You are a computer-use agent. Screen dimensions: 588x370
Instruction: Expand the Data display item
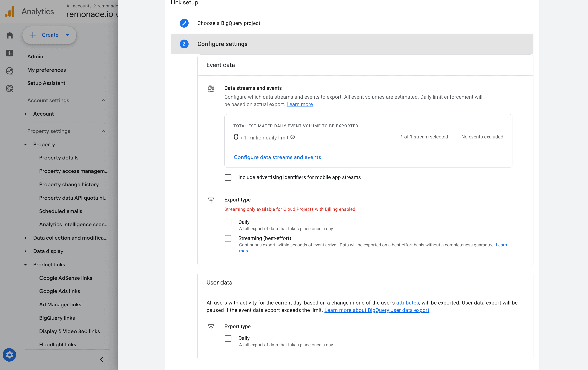[x=25, y=251]
